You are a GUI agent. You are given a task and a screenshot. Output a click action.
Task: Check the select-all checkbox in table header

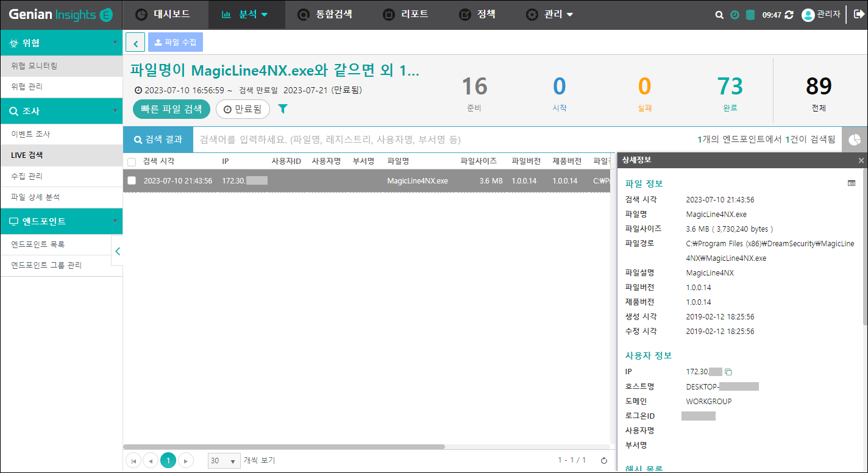132,162
